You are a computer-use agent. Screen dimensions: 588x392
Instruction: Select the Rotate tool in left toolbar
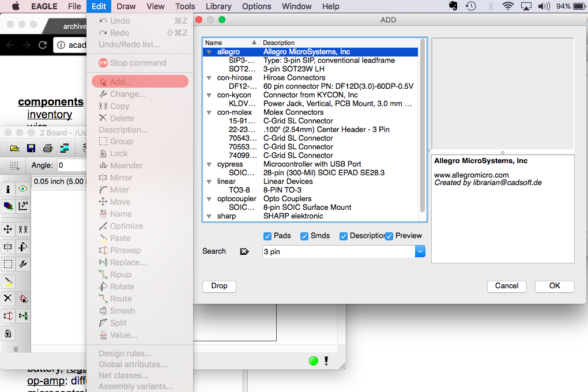pos(23,247)
